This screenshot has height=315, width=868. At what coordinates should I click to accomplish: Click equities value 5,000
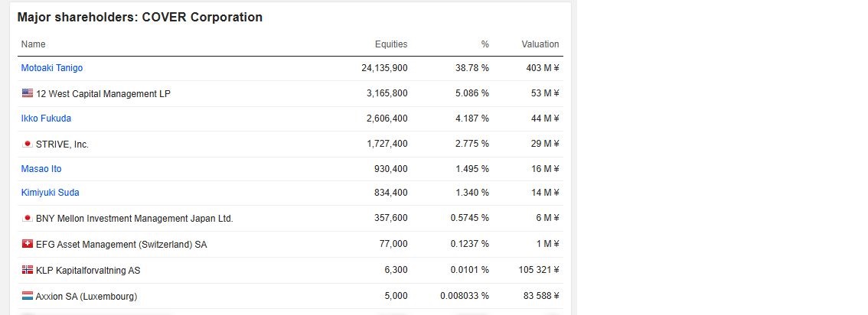pyautogui.click(x=396, y=296)
